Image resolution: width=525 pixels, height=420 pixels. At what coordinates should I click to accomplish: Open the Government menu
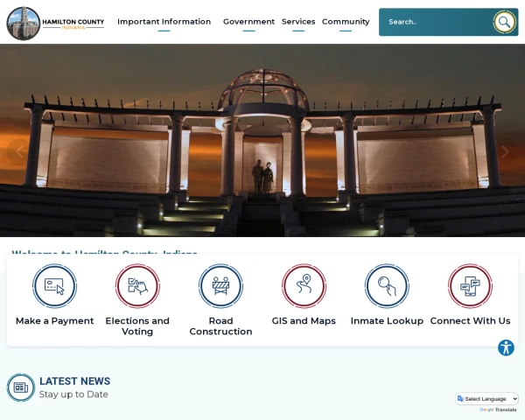pos(248,22)
